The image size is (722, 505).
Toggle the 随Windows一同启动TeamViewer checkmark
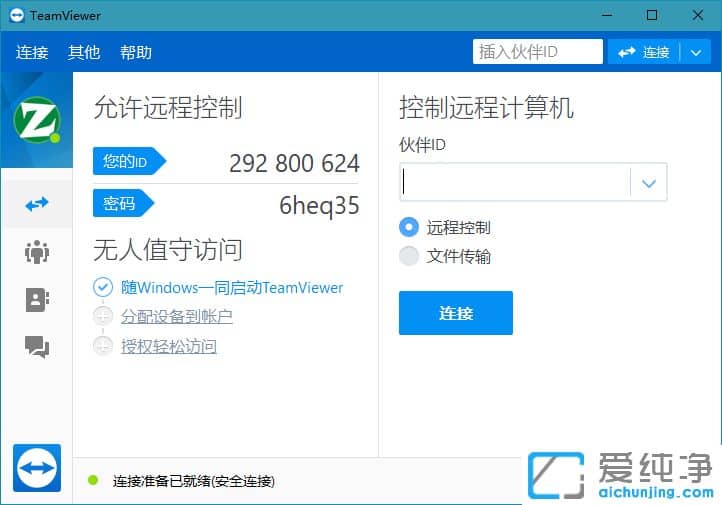pyautogui.click(x=103, y=287)
